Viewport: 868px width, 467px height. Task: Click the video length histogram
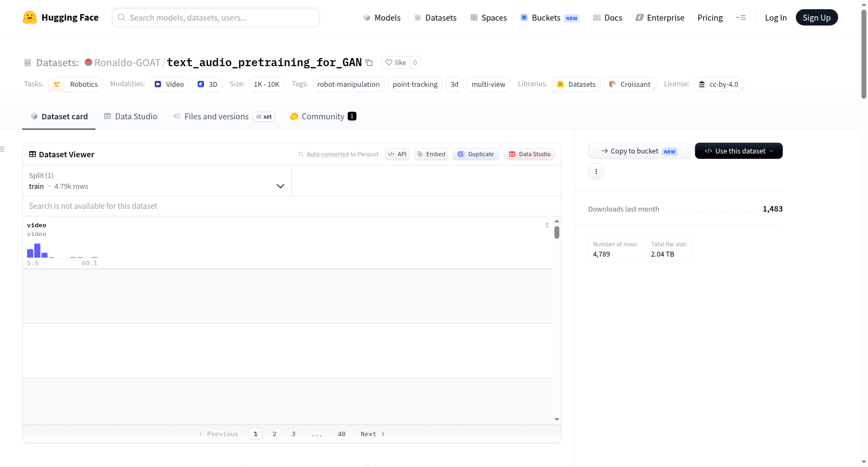(x=62, y=251)
